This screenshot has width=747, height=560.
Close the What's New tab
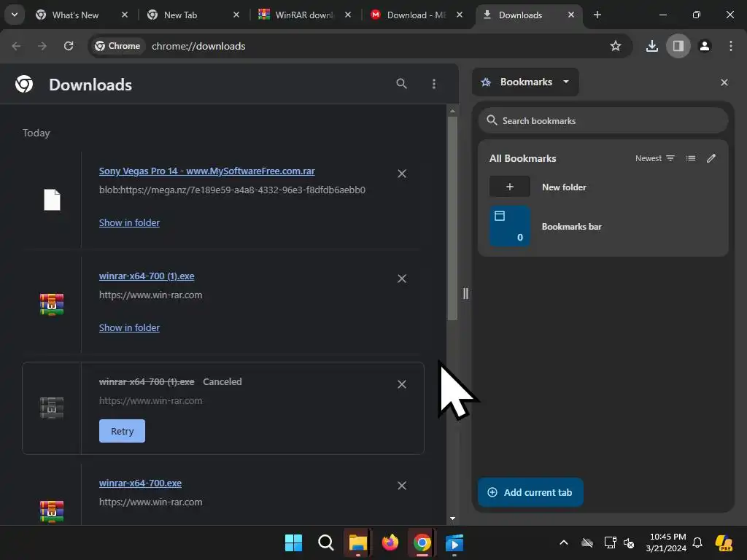pyautogui.click(x=125, y=15)
